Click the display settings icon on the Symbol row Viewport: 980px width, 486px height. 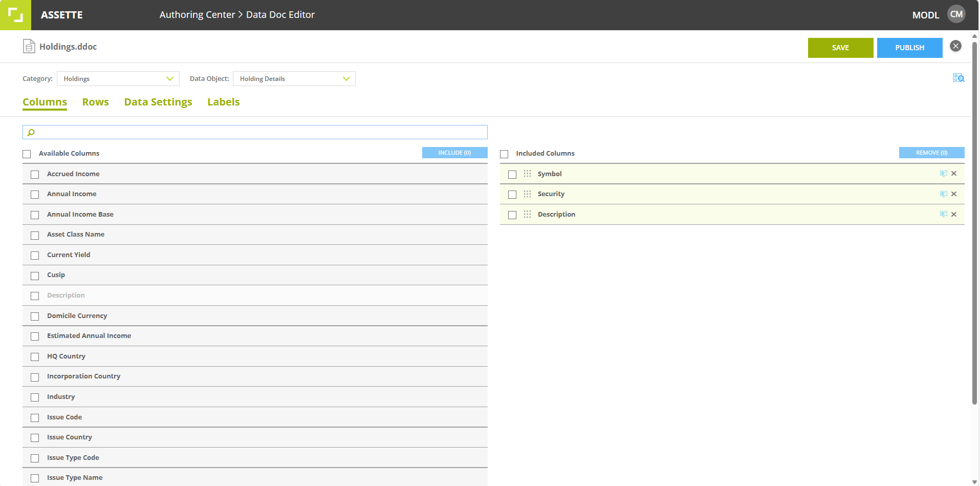pyautogui.click(x=943, y=173)
